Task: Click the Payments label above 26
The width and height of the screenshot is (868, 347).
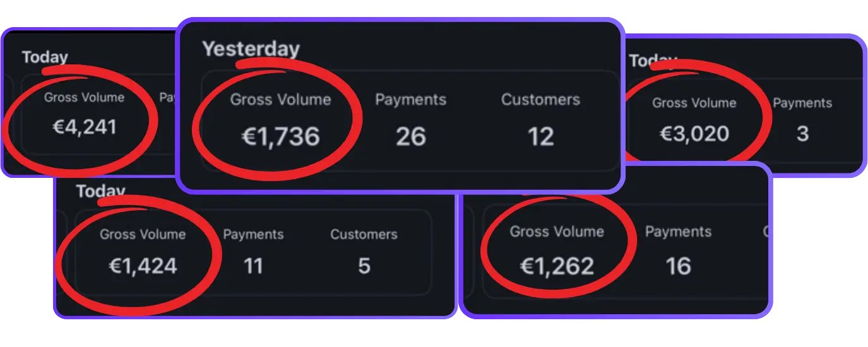Action: [x=411, y=99]
